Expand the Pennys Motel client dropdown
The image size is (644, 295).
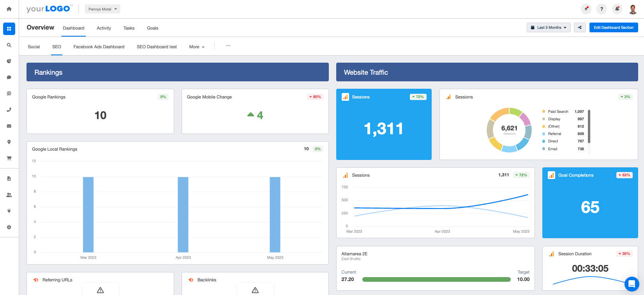[102, 9]
